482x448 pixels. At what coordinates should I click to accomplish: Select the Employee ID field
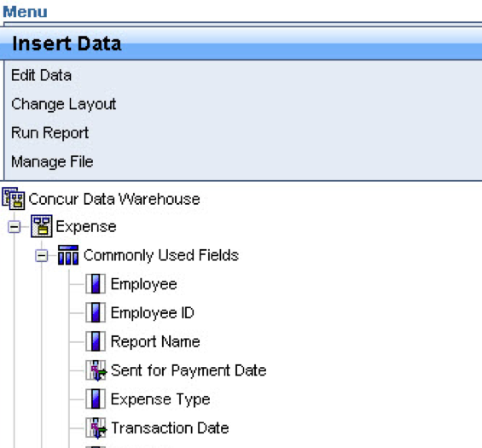tap(153, 313)
